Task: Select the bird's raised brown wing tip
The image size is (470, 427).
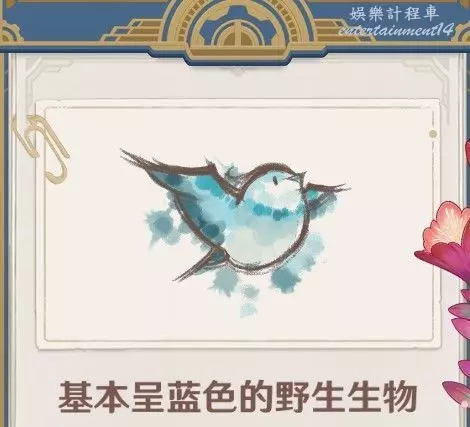Action: [x=133, y=157]
